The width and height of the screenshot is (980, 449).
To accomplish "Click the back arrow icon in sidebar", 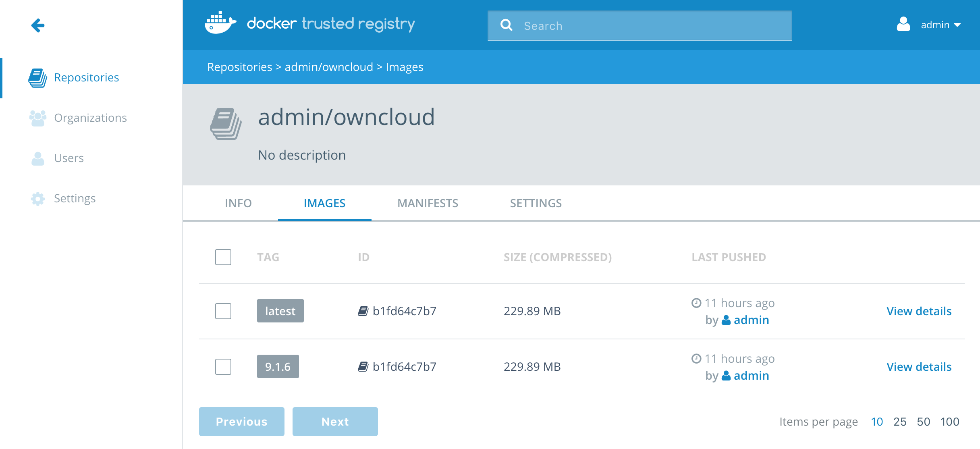I will pyautogui.click(x=38, y=25).
